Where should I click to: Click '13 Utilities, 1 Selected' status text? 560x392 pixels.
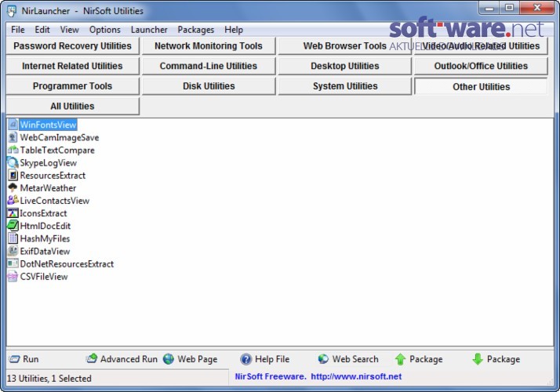[49, 378]
